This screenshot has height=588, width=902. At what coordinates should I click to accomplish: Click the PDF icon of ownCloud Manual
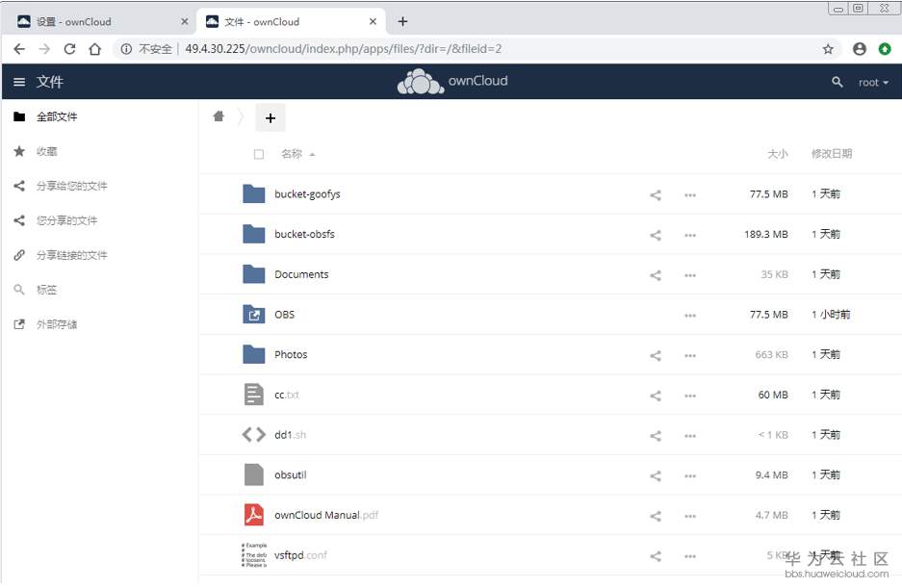254,515
